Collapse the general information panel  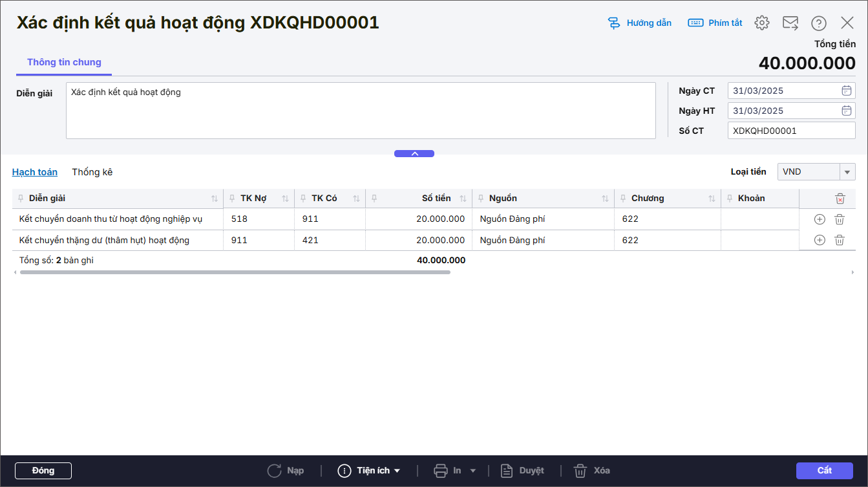[414, 153]
